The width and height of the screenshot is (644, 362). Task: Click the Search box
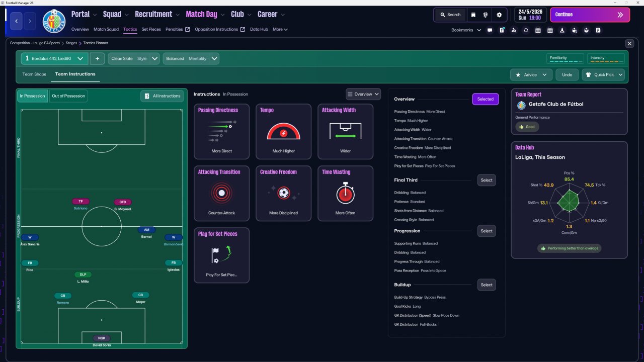point(450,15)
